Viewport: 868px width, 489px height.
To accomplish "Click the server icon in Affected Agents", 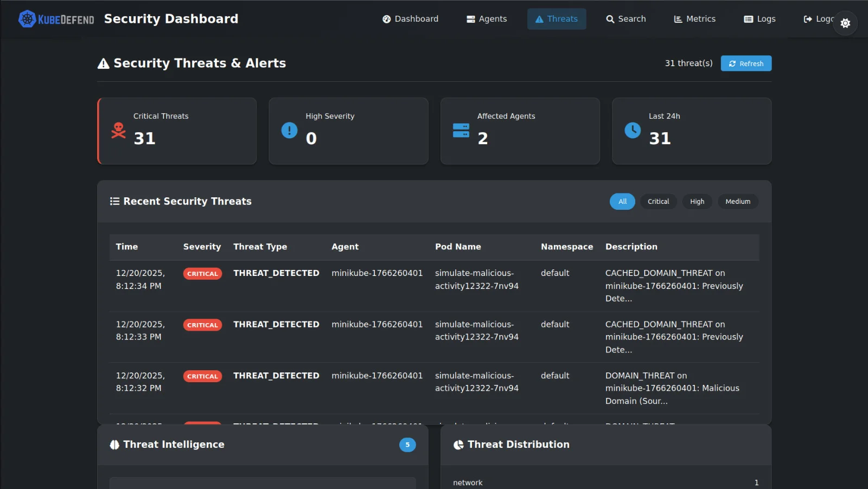I will (461, 131).
